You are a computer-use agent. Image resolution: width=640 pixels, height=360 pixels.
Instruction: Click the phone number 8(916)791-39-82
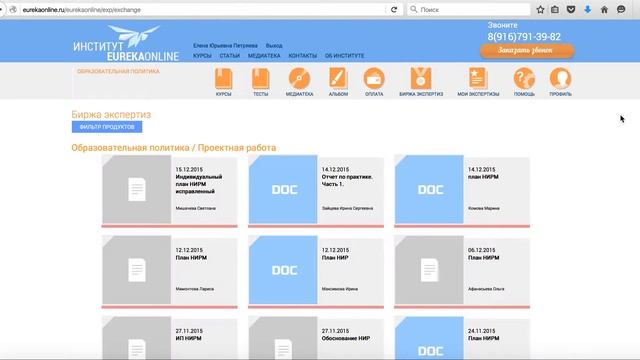pyautogui.click(x=524, y=37)
